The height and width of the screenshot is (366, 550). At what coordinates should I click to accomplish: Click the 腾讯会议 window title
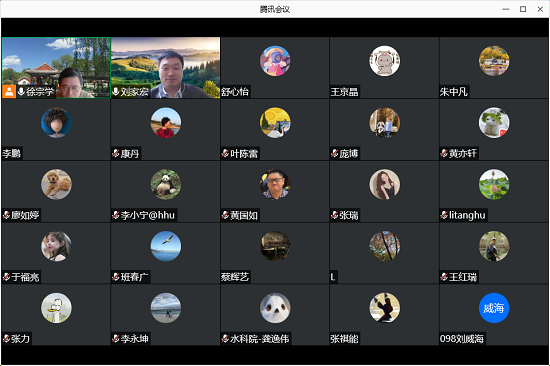pos(275,9)
